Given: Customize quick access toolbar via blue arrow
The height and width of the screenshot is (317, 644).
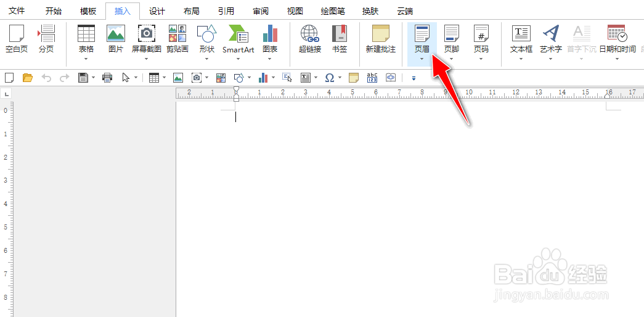Looking at the screenshot, I should click(x=414, y=78).
